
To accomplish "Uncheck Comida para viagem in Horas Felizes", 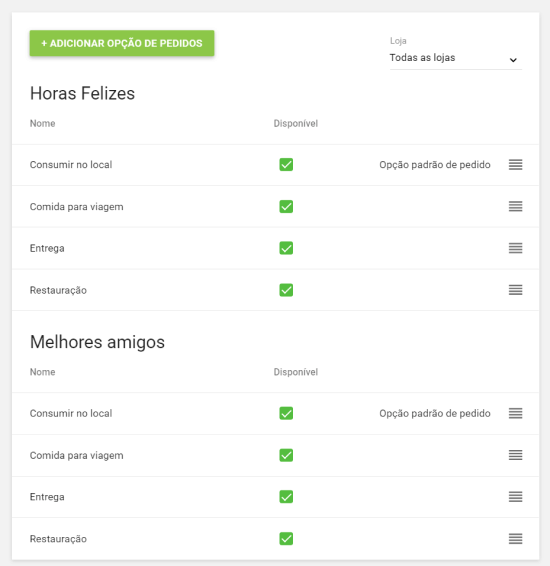I will coord(286,206).
